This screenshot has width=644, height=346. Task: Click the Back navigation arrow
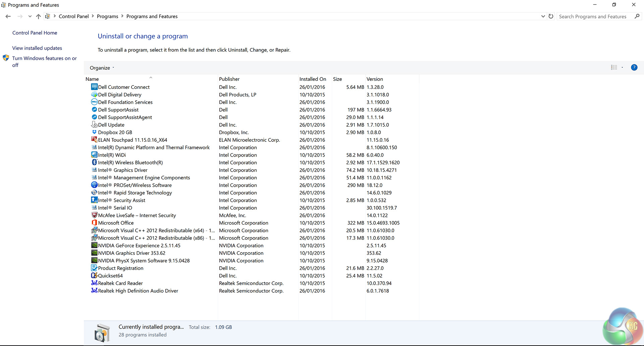pos(8,16)
